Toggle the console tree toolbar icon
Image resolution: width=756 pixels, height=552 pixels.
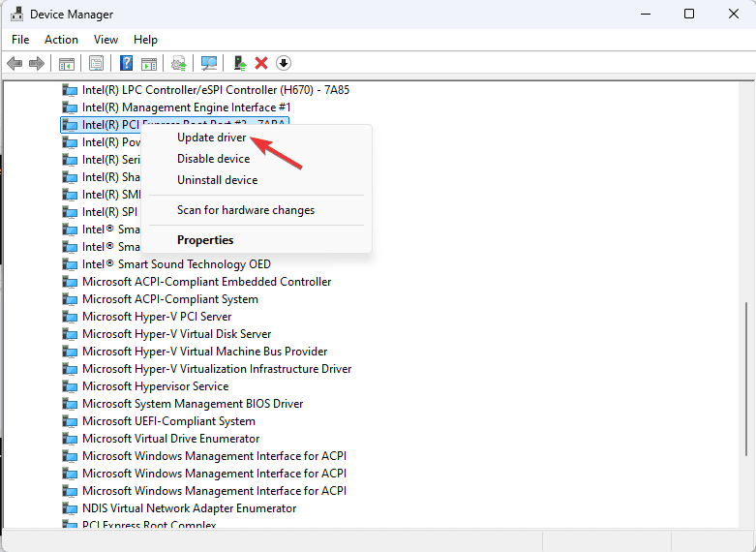point(67,63)
